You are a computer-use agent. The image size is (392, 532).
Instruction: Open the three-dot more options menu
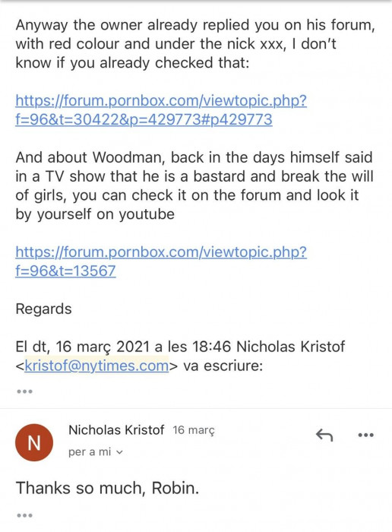pyautogui.click(x=366, y=435)
